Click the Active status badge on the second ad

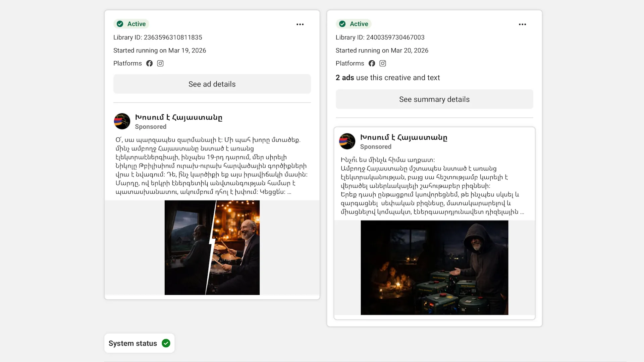tap(354, 24)
